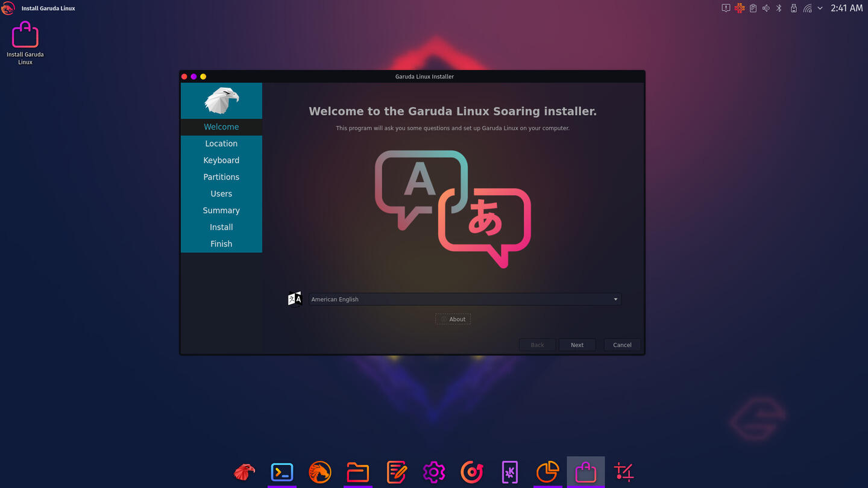Select the Welcome step in sidebar

coord(221,127)
